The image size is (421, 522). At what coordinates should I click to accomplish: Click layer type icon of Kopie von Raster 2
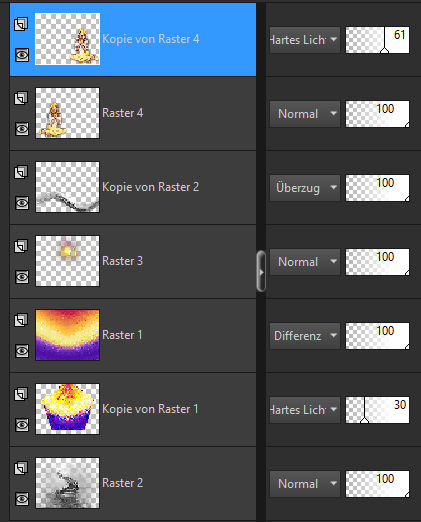pyautogui.click(x=21, y=172)
